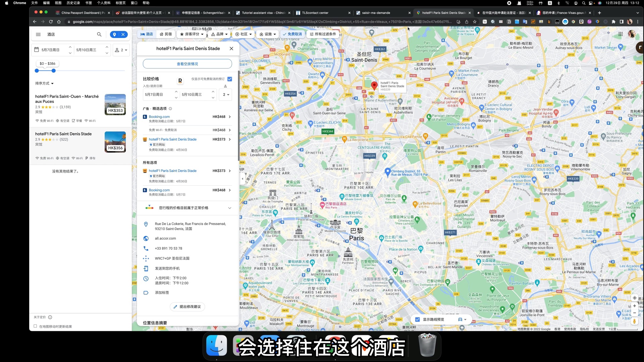Open a new Chrome tab with plus
The width and height of the screenshot is (644, 362).
(599, 13)
